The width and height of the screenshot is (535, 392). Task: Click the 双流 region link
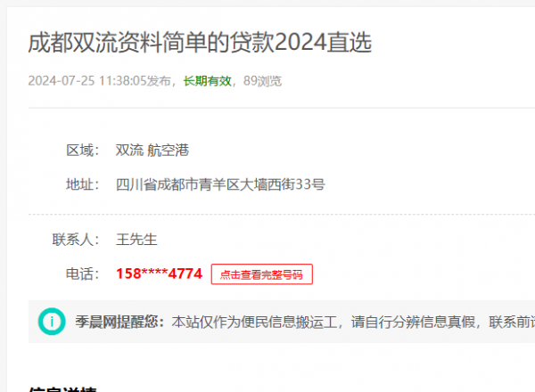pyautogui.click(x=129, y=151)
